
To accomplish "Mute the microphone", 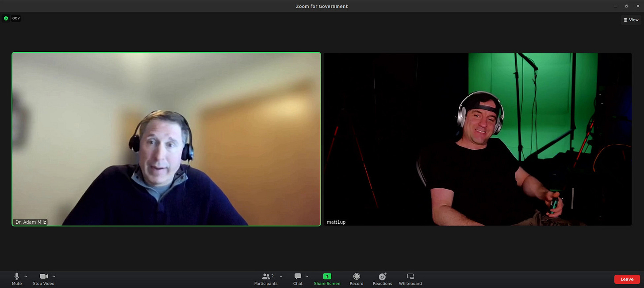I will click(17, 279).
